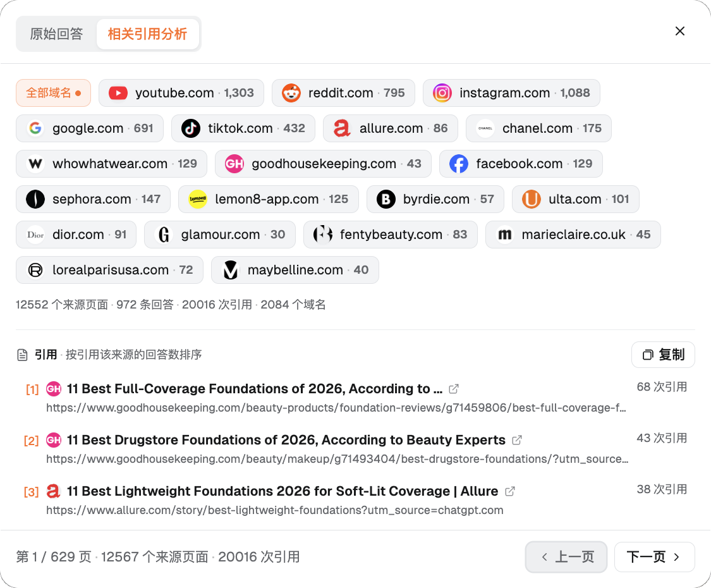Click the chanel.com domain chip

[538, 128]
